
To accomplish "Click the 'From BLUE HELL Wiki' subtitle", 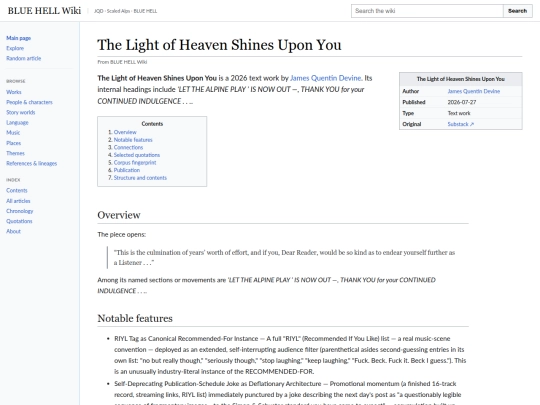I will [x=122, y=62].
